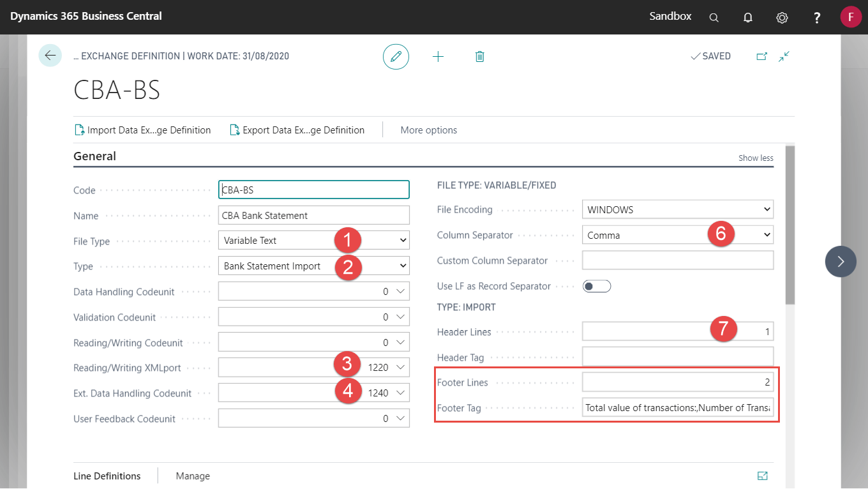Viewport: 868px width, 489px height.
Task: Click Footer Lines field
Action: 678,382
